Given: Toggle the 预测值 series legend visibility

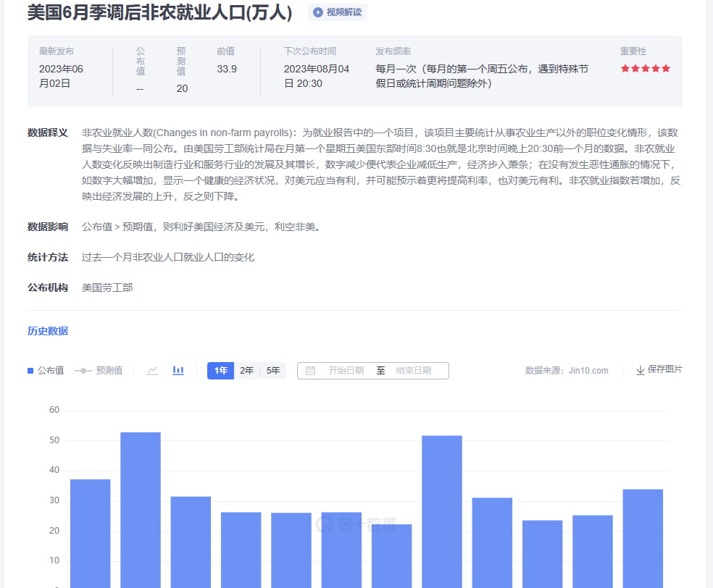Looking at the screenshot, I should pos(99,370).
